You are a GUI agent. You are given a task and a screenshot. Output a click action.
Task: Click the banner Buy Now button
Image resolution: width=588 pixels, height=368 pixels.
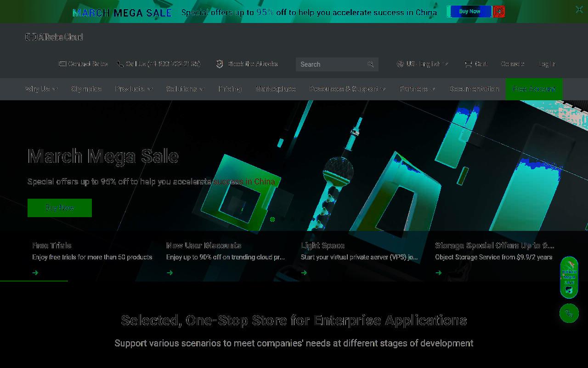point(469,11)
